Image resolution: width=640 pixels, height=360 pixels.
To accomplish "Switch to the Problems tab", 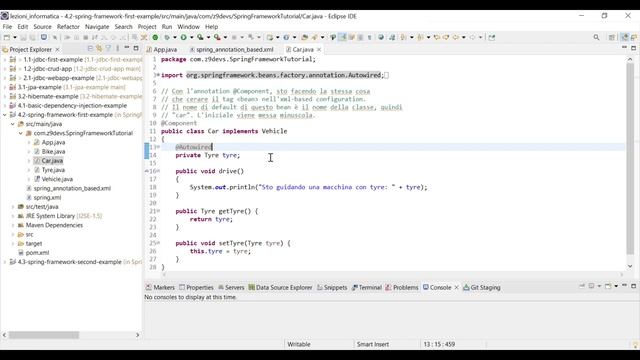I will pyautogui.click(x=402, y=287).
